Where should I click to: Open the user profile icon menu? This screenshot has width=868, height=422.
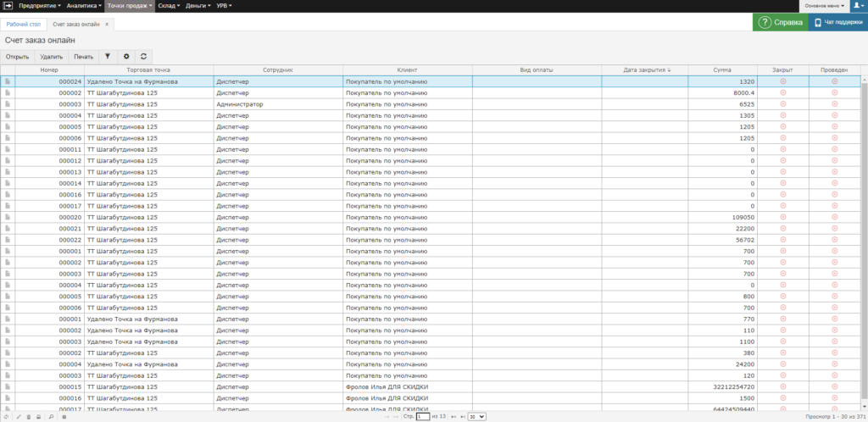857,6
